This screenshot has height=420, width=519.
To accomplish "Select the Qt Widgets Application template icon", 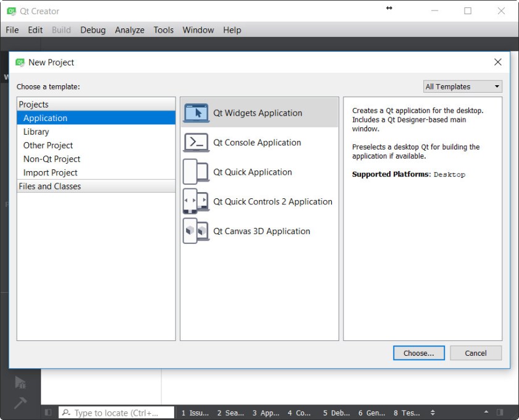I will click(x=196, y=113).
